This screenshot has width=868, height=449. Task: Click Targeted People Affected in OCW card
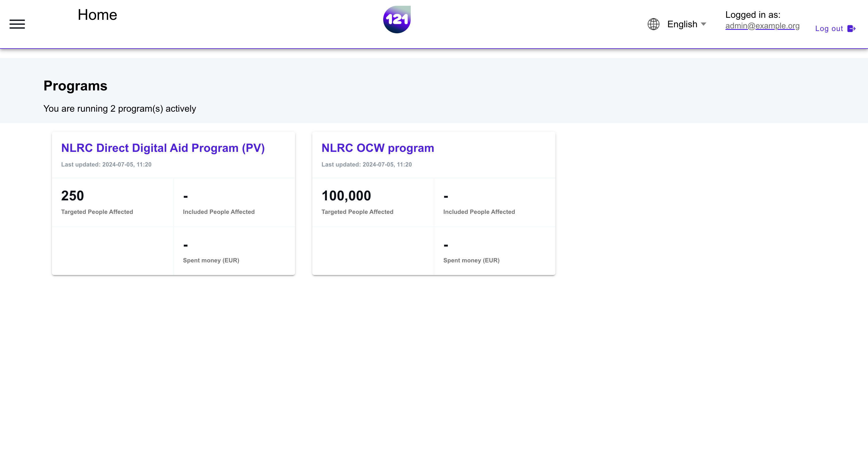coord(357,212)
